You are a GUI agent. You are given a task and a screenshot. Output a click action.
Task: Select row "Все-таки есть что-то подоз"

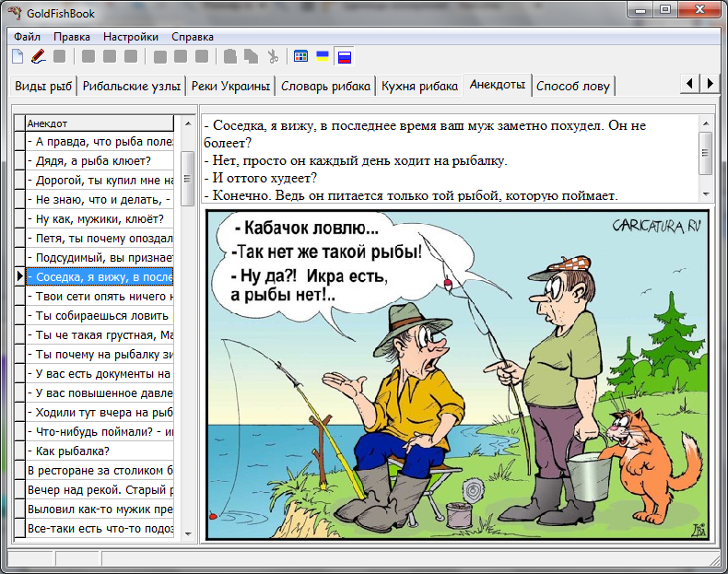tap(100, 529)
